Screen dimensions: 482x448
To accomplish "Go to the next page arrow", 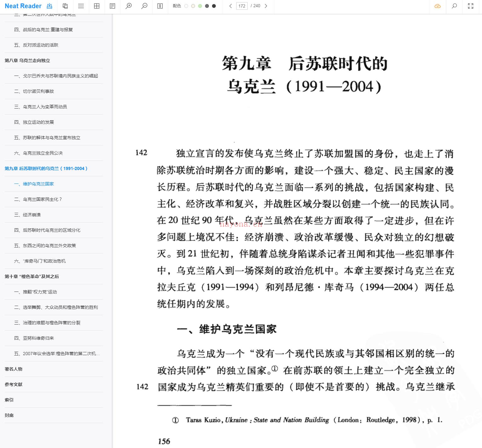I will coord(266,6).
